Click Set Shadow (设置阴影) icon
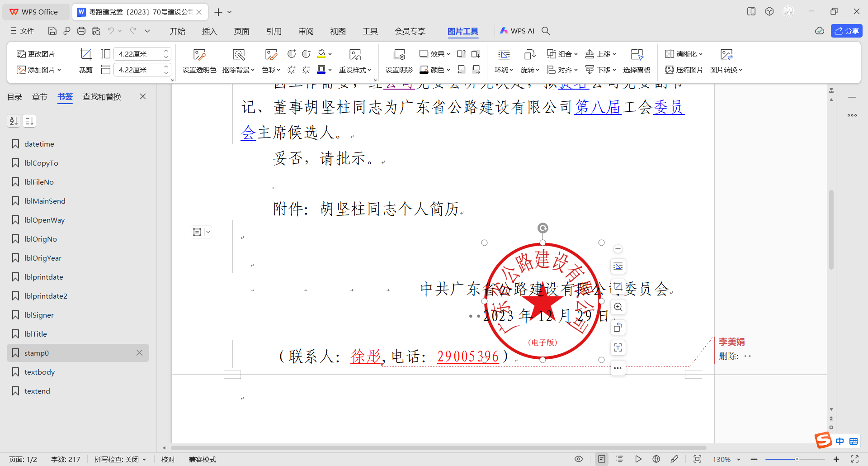This screenshot has height=466, width=868. point(399,55)
